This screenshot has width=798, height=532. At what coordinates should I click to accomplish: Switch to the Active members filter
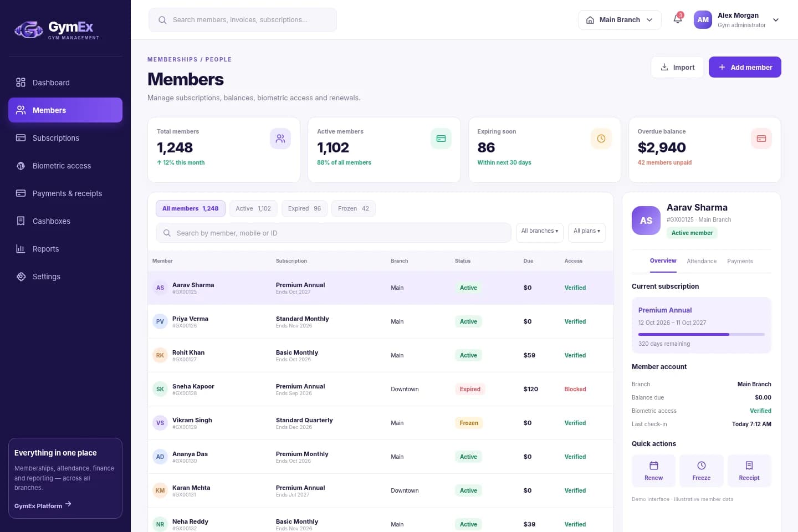(x=253, y=208)
